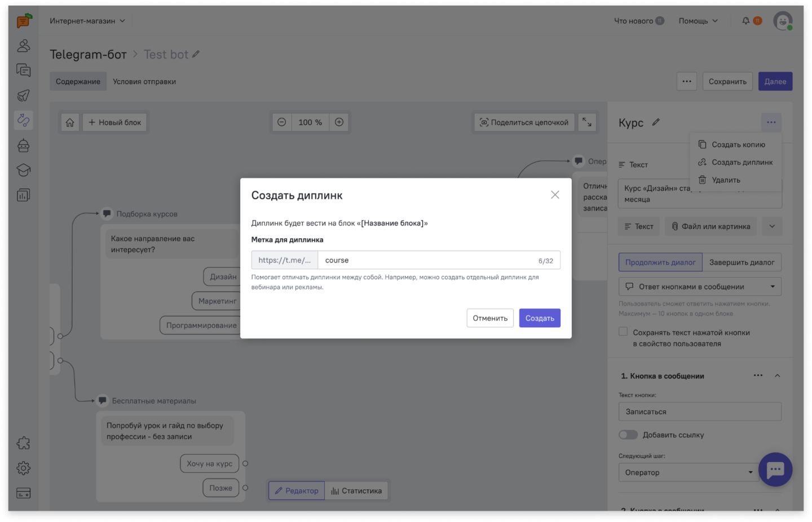Open the notifications bell icon
The width and height of the screenshot is (812, 522).
click(746, 21)
